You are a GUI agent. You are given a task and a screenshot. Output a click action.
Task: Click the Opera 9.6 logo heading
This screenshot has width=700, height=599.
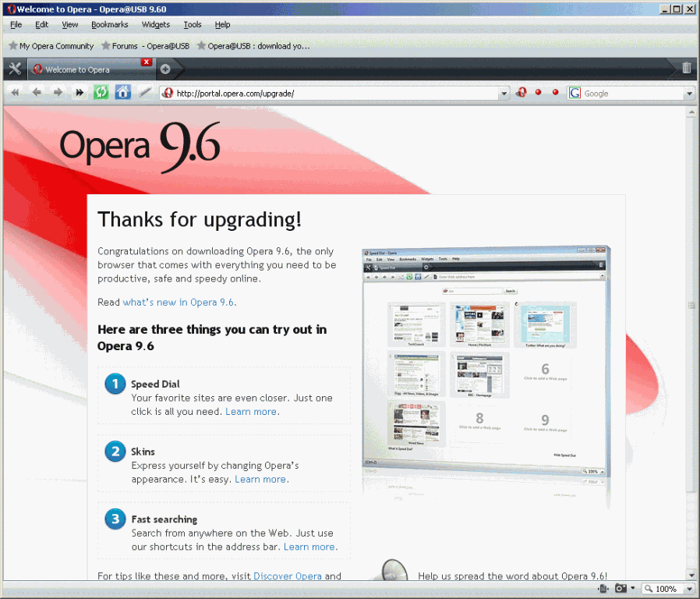140,147
